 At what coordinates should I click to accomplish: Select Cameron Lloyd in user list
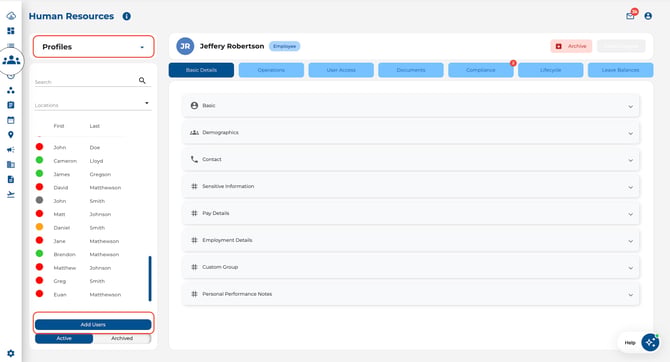click(x=81, y=161)
